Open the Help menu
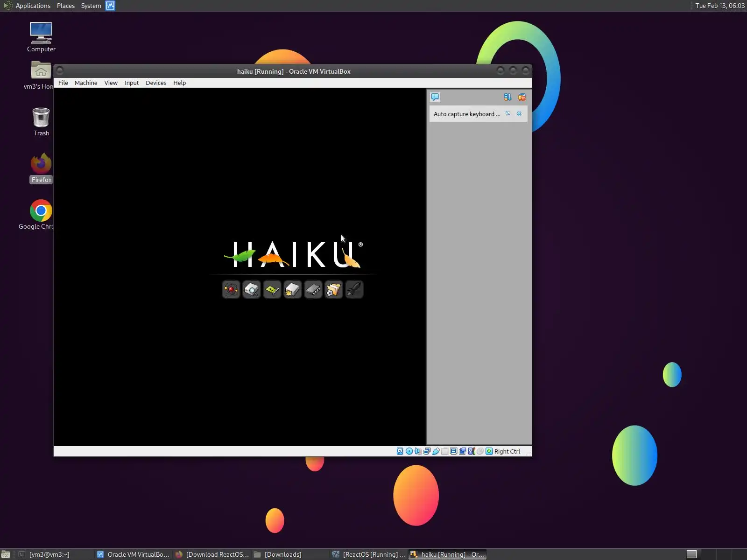Image resolution: width=747 pixels, height=560 pixels. 179,83
